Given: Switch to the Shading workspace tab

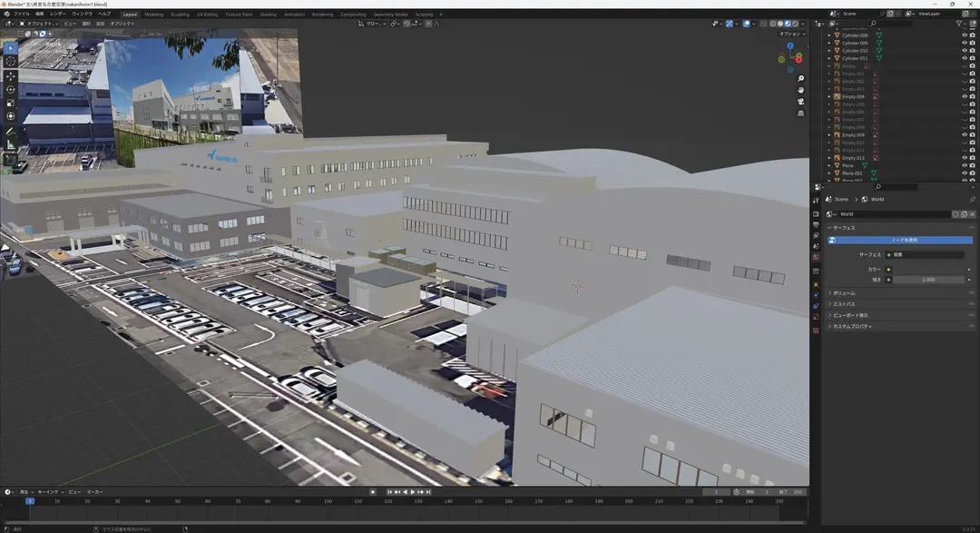Looking at the screenshot, I should pos(268,15).
